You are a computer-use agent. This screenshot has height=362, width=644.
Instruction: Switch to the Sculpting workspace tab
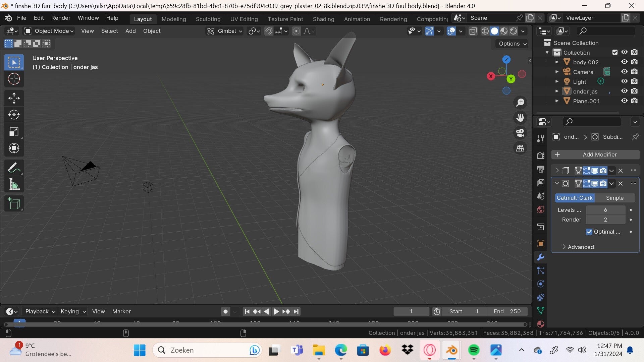208,19
